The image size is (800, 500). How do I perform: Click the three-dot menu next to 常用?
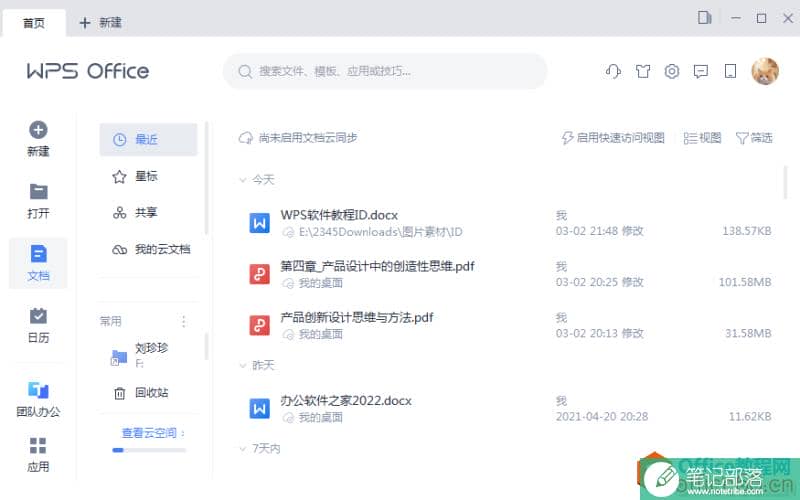[x=184, y=321]
